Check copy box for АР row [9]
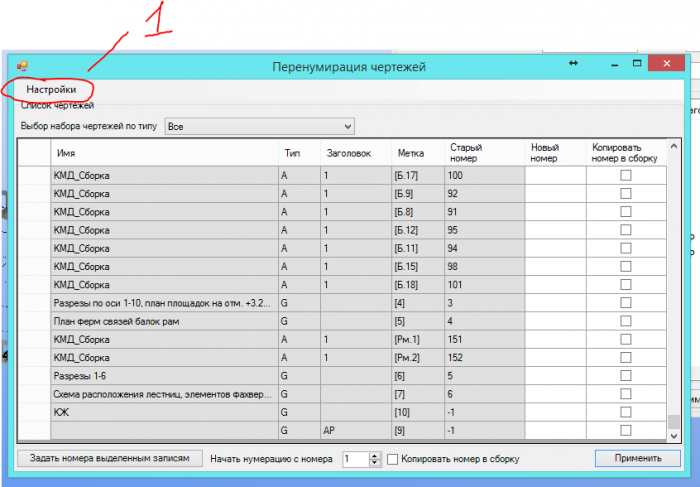 click(626, 430)
